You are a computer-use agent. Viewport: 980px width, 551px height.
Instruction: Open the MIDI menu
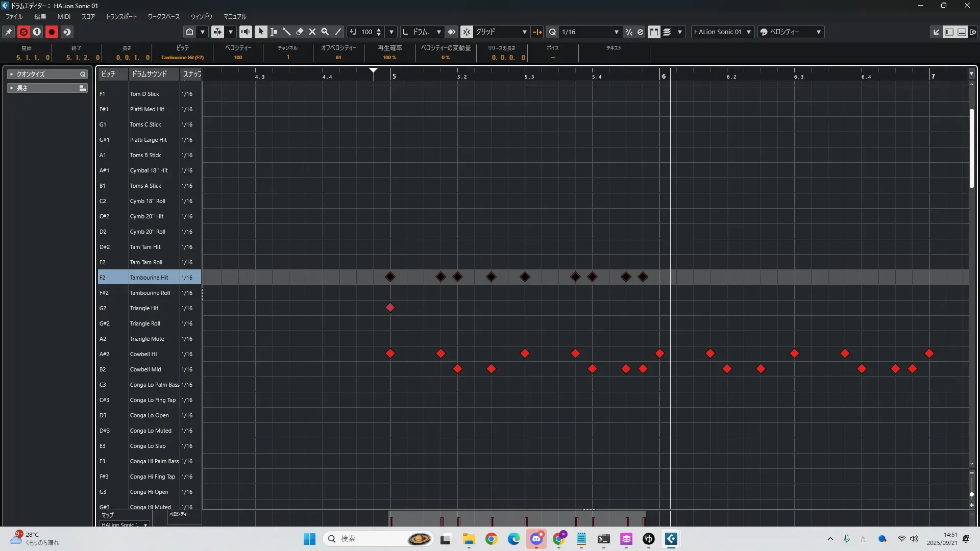click(x=64, y=17)
